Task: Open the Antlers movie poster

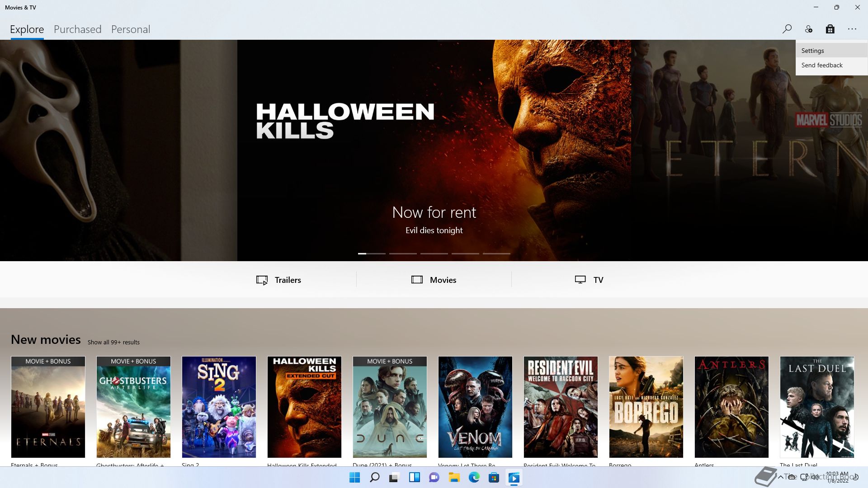Action: pos(731,407)
